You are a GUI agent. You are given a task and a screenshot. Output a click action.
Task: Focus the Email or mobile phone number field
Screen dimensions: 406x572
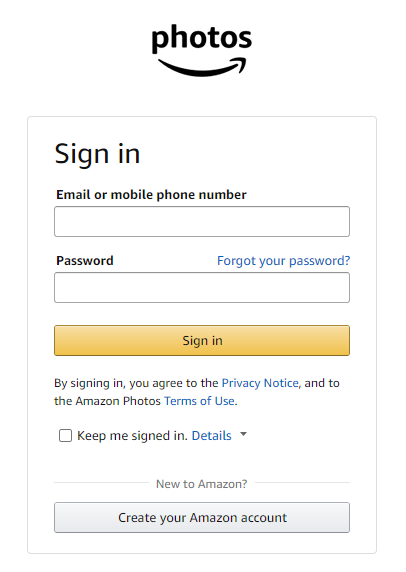pyautogui.click(x=202, y=221)
